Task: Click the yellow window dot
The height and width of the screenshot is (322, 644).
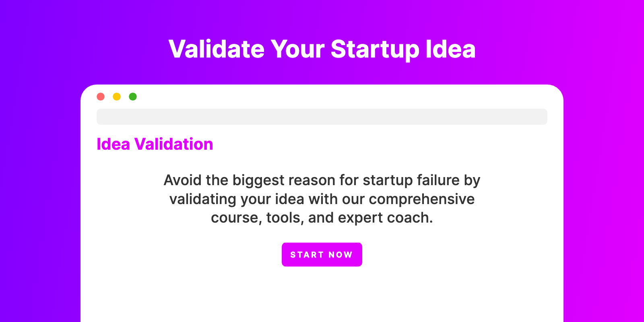Action: 117,97
